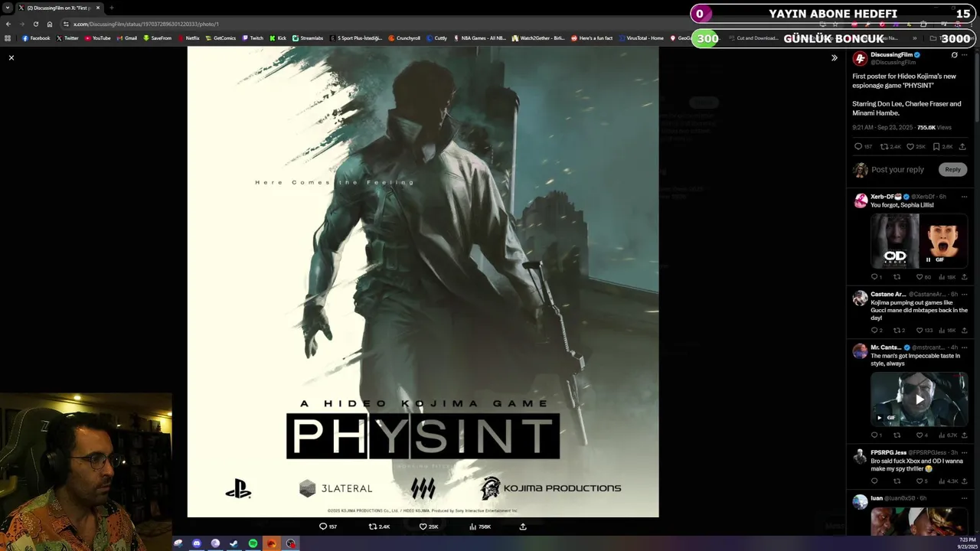
Task: Play the GIF in Mr. Cants...'s reply
Action: click(x=920, y=399)
